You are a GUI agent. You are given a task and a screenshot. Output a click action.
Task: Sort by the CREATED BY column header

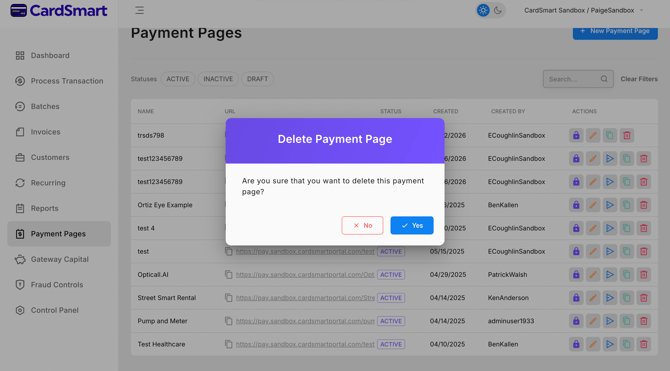[x=508, y=112]
